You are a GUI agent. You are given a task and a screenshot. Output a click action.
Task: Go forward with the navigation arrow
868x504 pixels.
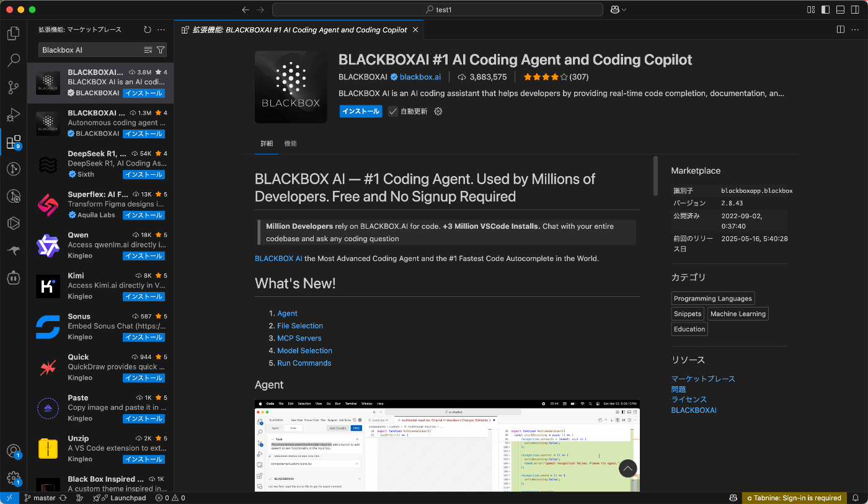[x=260, y=9]
